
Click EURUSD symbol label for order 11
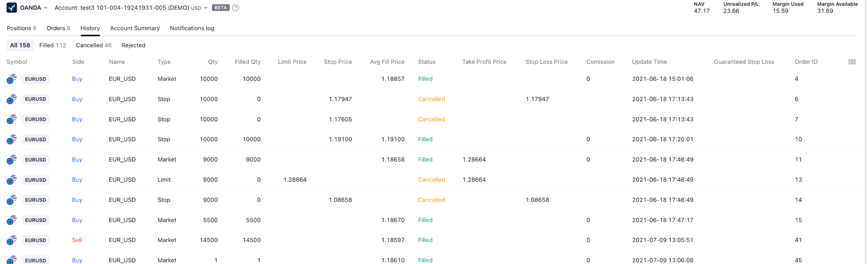36,160
